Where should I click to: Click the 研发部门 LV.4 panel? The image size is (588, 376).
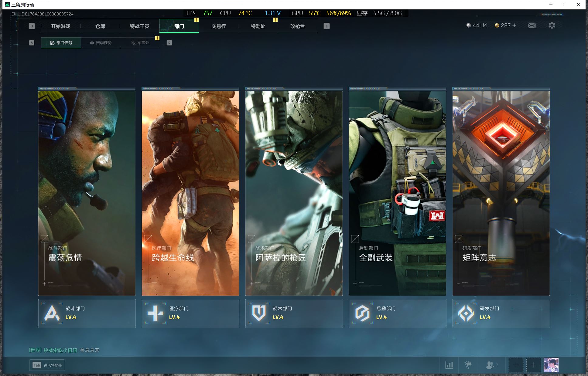(x=501, y=313)
